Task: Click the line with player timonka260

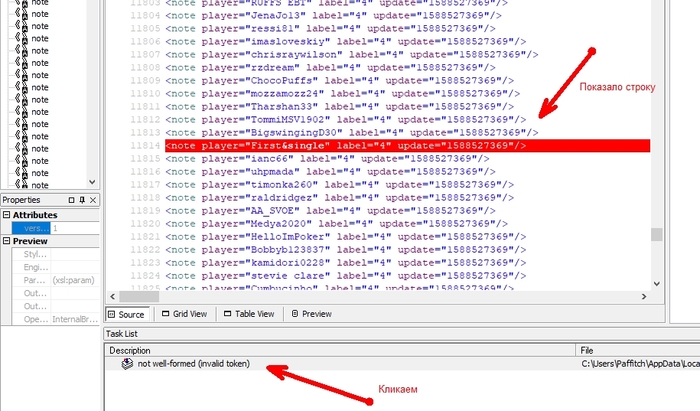Action: point(339,184)
